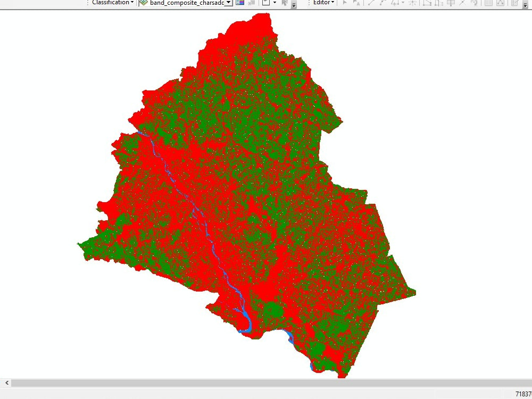Open the Sketch Properties window

[x=500, y=3]
